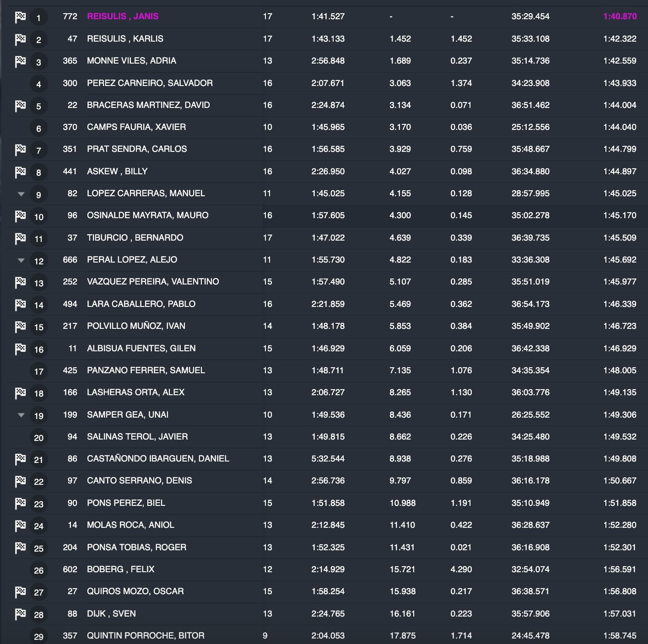This screenshot has height=644, width=648.
Task: Click the down triangle beside Unai Samper Gea
Action: coord(21,415)
